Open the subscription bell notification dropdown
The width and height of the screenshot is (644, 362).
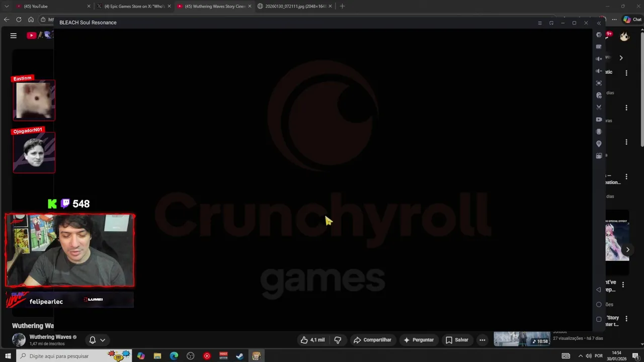97,340
